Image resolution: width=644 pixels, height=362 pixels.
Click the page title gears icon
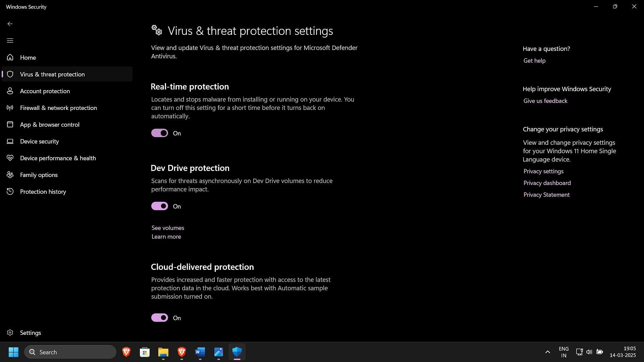[x=157, y=30]
